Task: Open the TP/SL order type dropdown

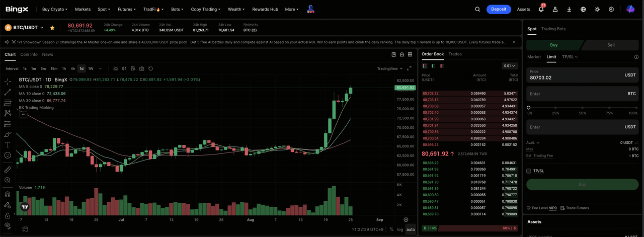Action: pos(570,57)
